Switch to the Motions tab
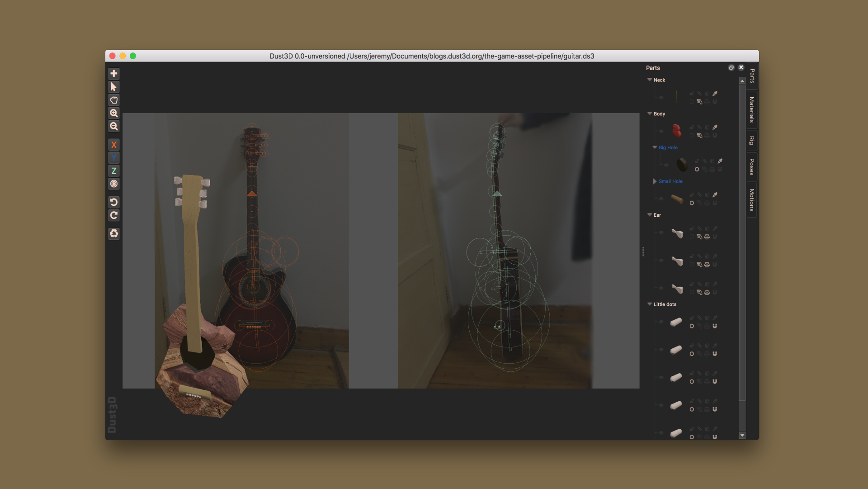 tap(752, 200)
